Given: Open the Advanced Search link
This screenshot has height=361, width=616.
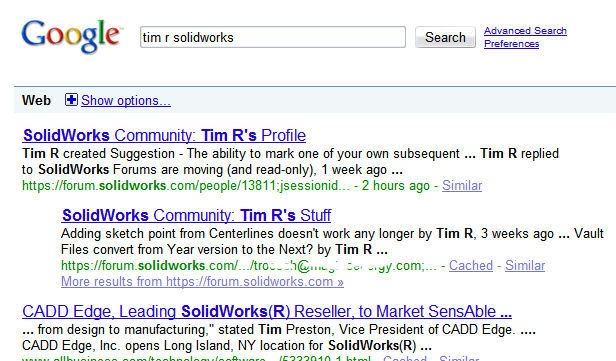Looking at the screenshot, I should point(525,31).
